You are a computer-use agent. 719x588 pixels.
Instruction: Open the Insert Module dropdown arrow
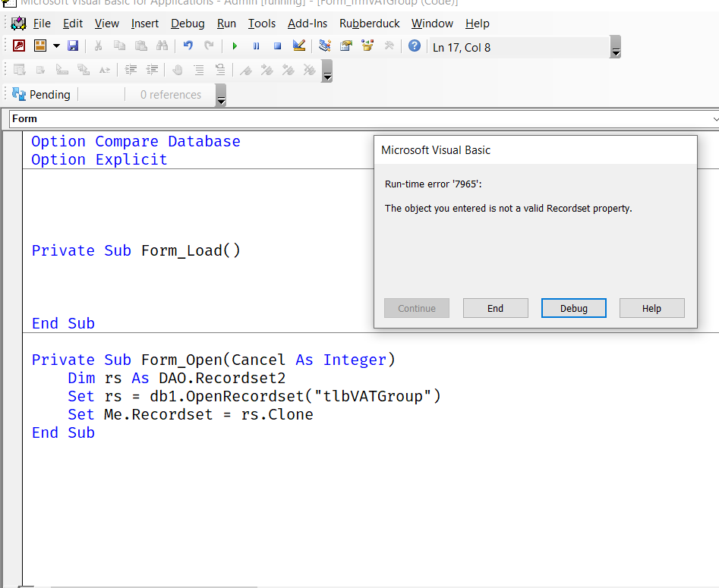(x=56, y=46)
